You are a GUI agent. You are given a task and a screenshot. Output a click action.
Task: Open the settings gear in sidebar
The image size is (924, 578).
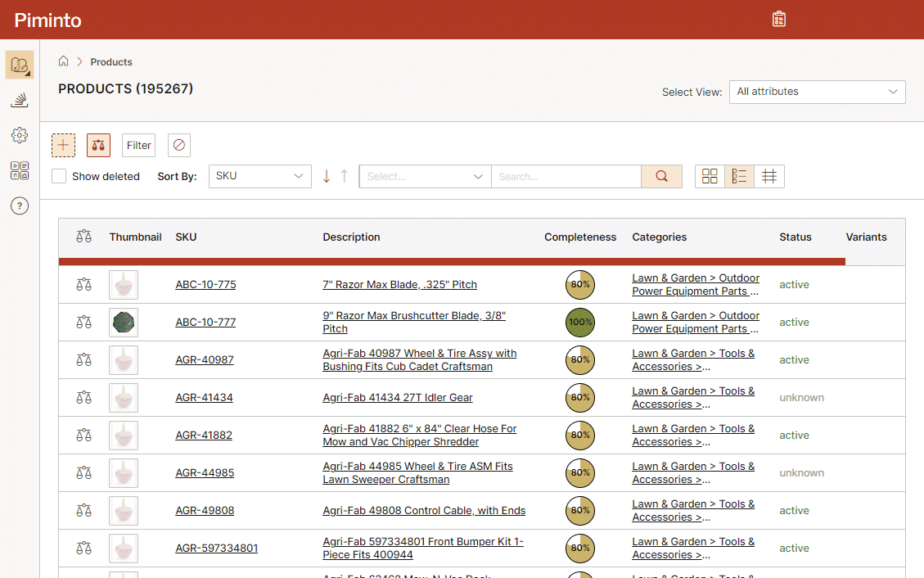point(20,135)
